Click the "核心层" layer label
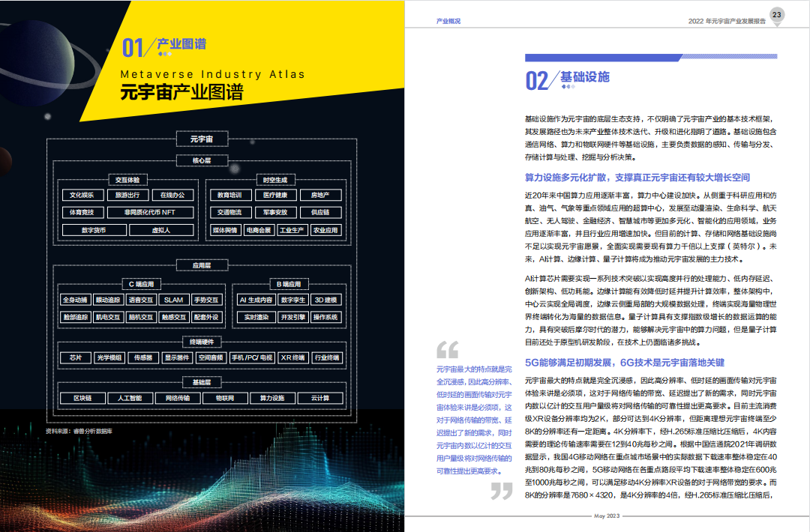810x532 pixels. point(202,160)
